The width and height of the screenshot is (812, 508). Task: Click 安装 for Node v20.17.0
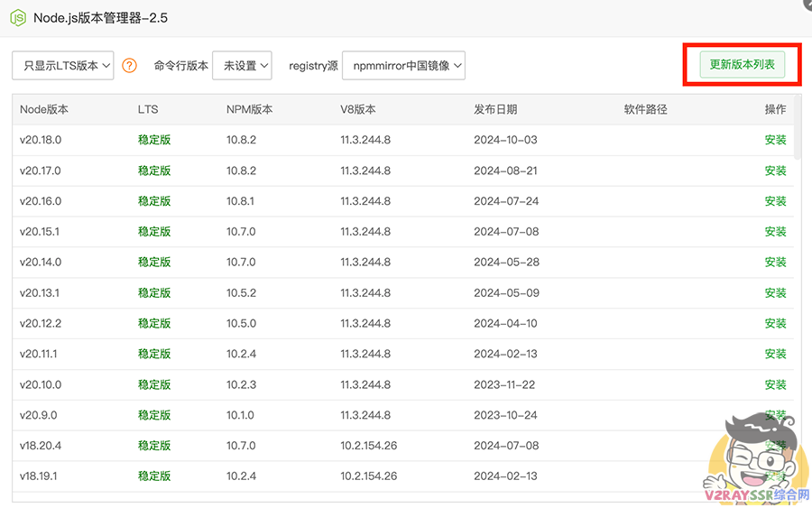click(775, 171)
